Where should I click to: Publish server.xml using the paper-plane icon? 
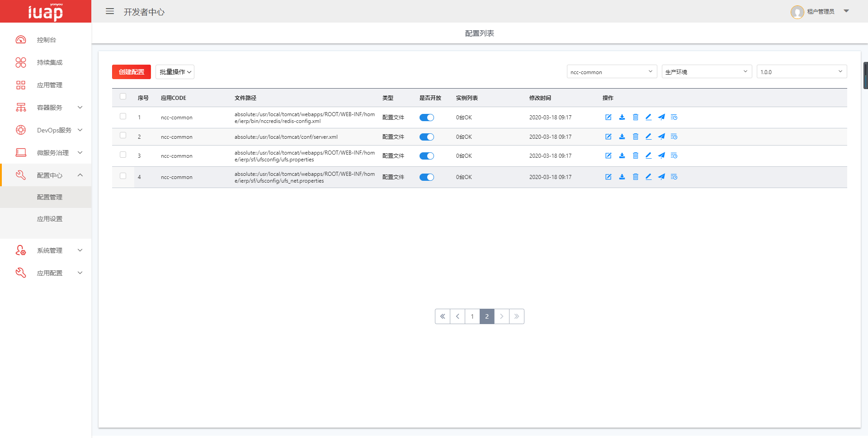coord(661,137)
